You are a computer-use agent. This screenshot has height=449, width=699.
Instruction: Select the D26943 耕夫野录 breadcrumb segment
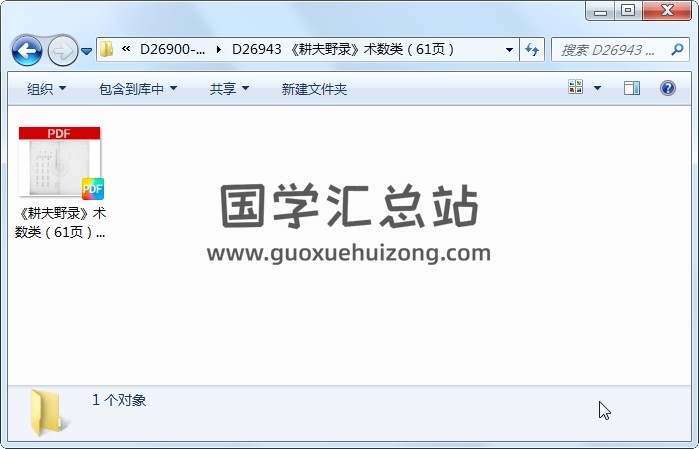[343, 49]
